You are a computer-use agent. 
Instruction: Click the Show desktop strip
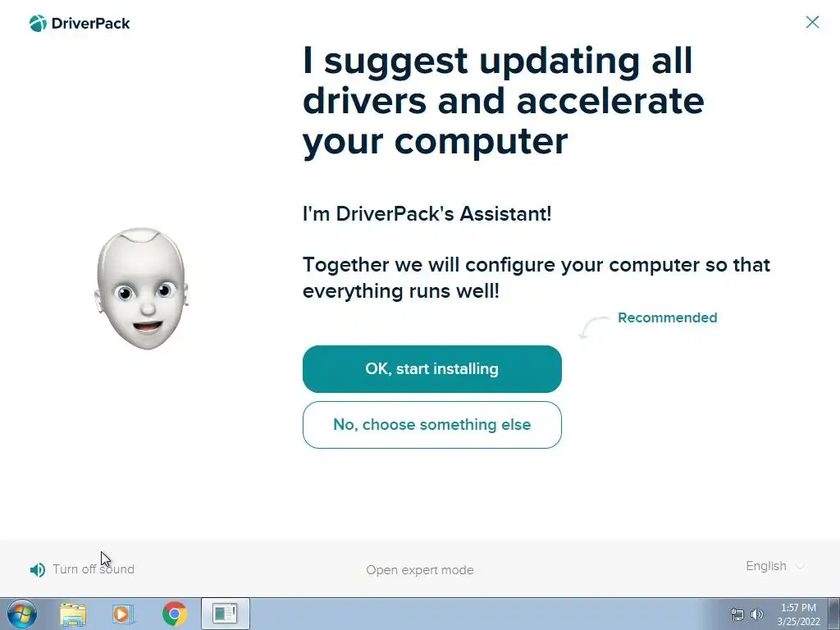pyautogui.click(x=833, y=614)
